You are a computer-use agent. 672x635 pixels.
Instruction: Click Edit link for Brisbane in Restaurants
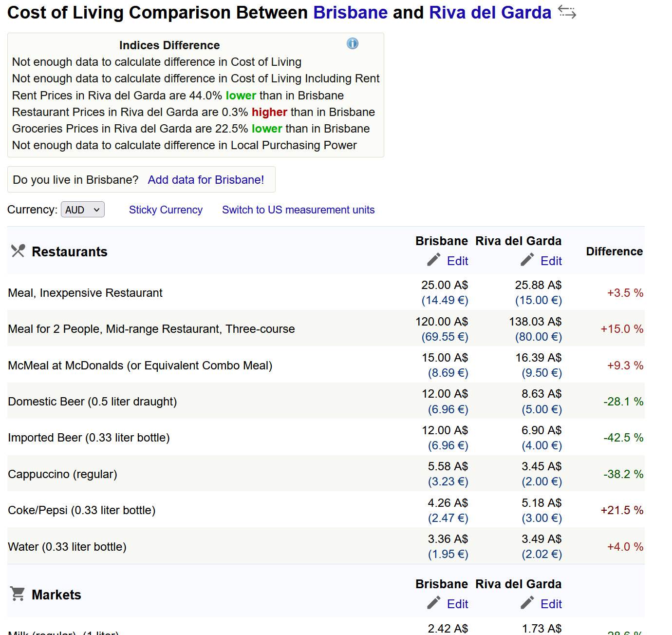pos(457,261)
